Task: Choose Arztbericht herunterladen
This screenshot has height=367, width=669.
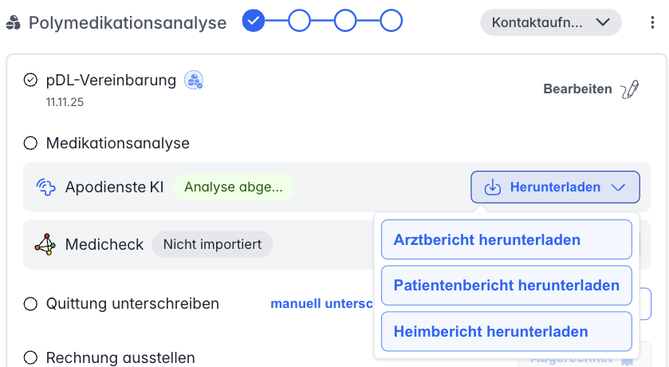Action: click(506, 239)
